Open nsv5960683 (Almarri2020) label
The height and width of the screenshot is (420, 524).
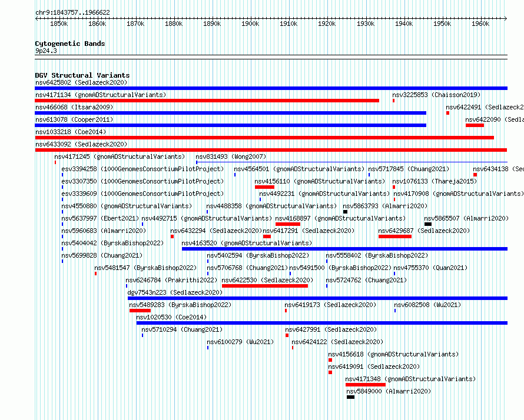[104, 231]
